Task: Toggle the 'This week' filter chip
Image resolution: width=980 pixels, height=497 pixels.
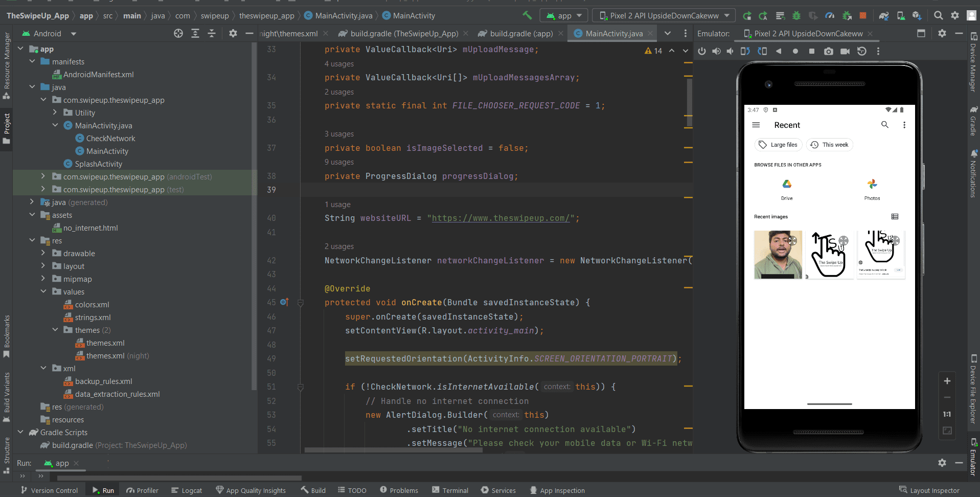Action: point(829,145)
